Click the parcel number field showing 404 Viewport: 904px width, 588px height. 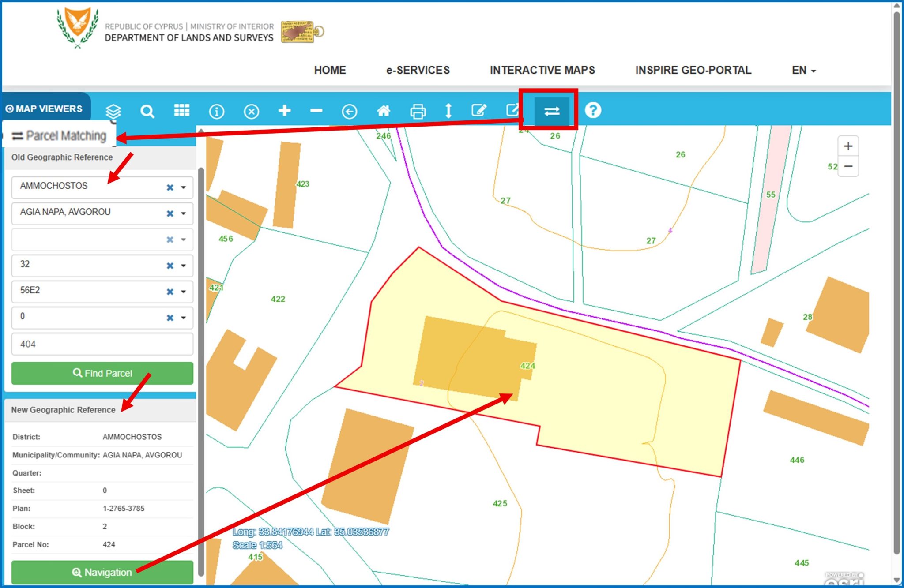pos(102,344)
